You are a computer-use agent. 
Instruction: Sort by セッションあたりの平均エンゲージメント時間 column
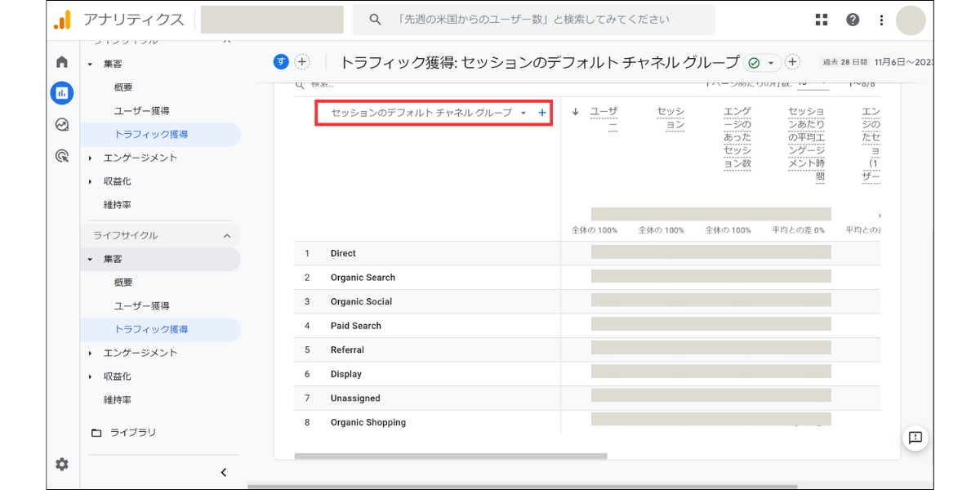807,144
